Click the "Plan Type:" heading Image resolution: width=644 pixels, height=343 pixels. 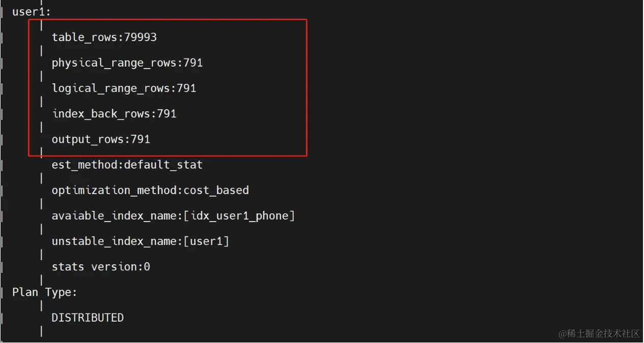45,292
